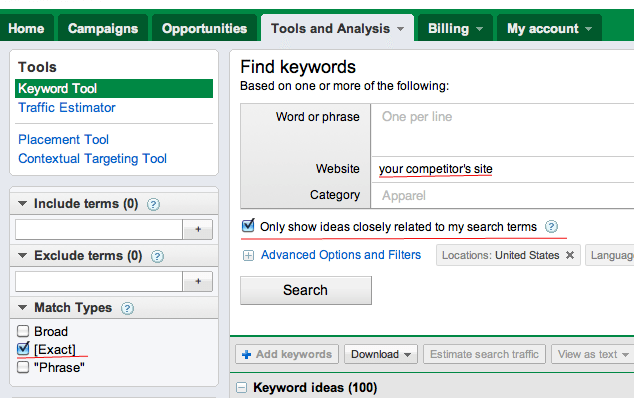Switch to the Opportunities tab

click(204, 28)
